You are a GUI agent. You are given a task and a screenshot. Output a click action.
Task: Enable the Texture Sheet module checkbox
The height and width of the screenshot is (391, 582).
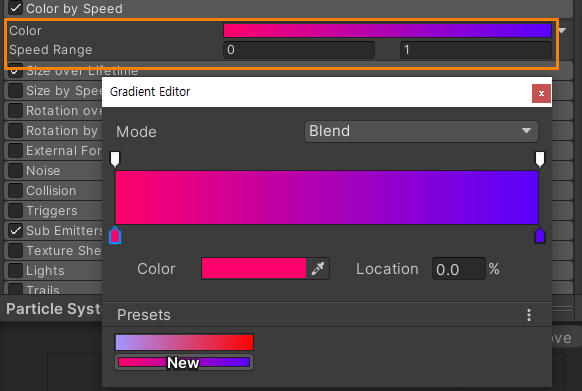point(16,251)
